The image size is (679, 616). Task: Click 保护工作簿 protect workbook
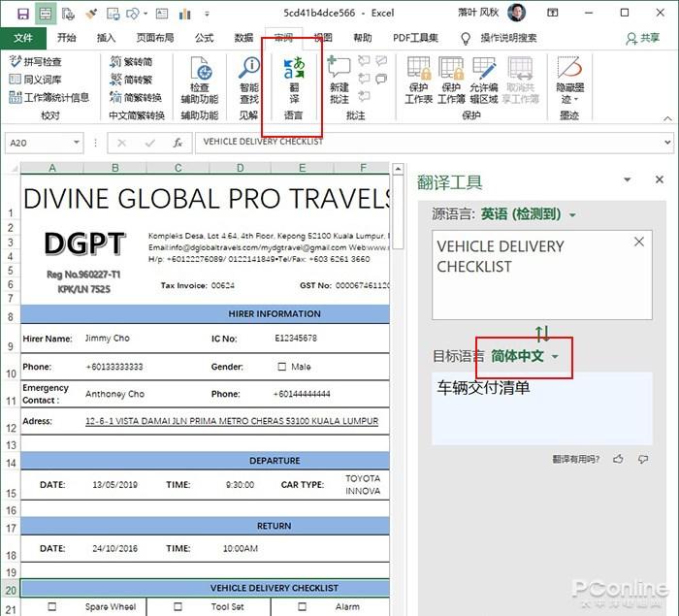click(x=451, y=81)
